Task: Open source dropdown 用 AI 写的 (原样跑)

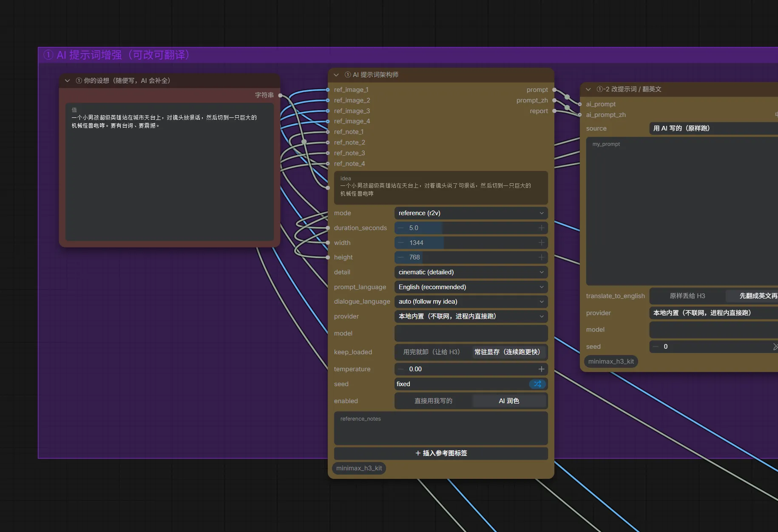Action: tap(713, 128)
